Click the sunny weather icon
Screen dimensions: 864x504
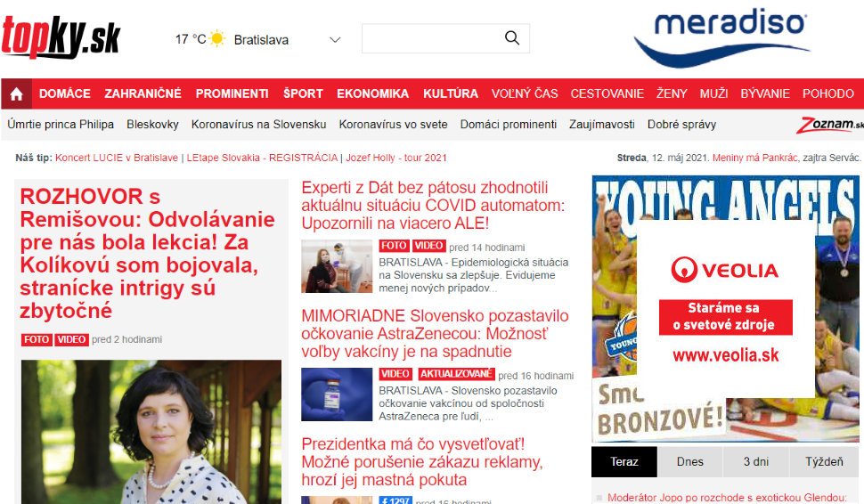(217, 38)
